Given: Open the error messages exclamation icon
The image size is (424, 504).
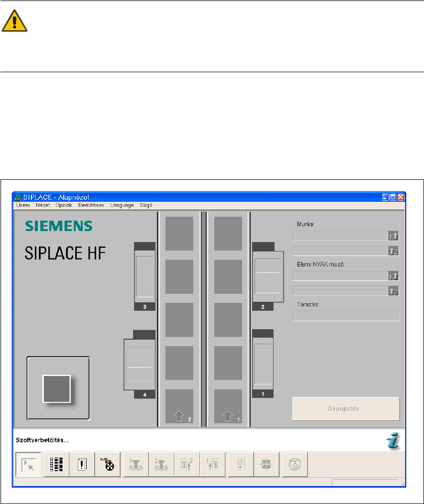Looking at the screenshot, I should tap(82, 465).
